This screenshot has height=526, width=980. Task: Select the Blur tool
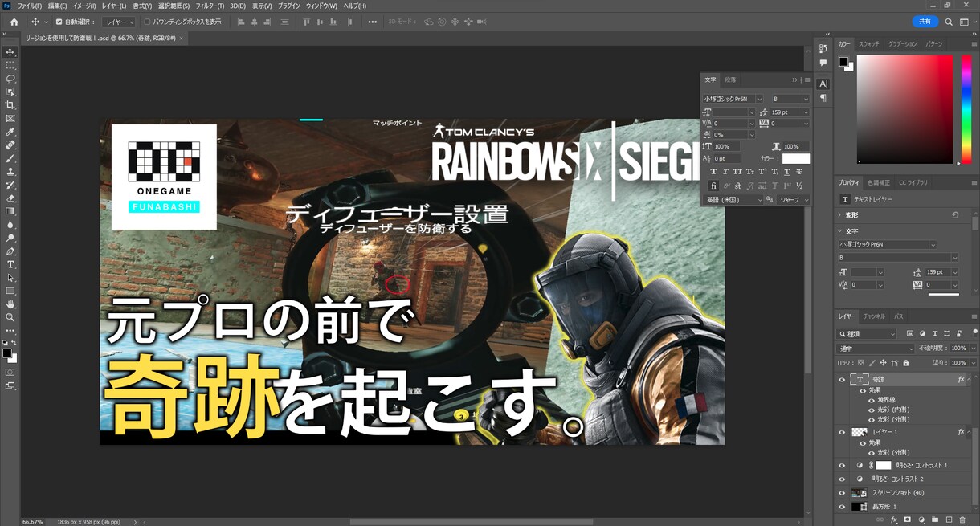tap(10, 225)
